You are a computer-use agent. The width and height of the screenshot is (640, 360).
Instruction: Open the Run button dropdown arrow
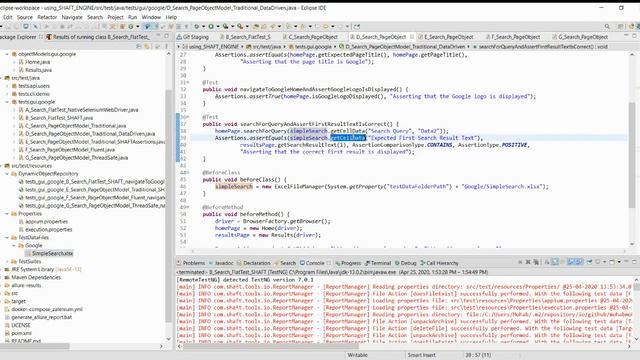tap(218, 26)
